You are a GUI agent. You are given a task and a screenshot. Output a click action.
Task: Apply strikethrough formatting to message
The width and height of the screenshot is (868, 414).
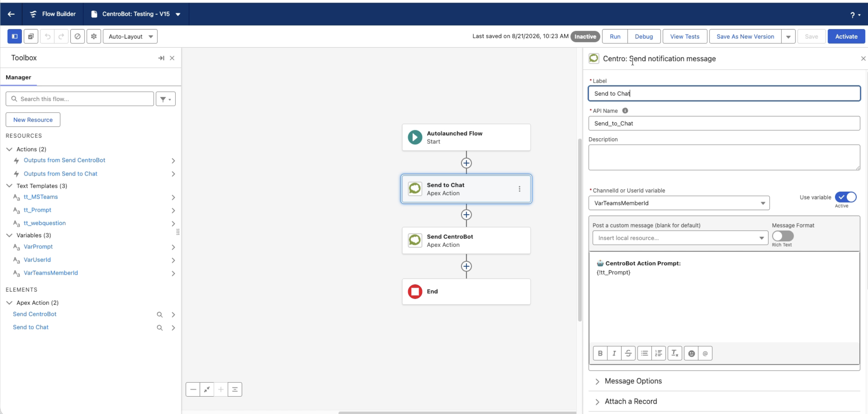click(628, 353)
